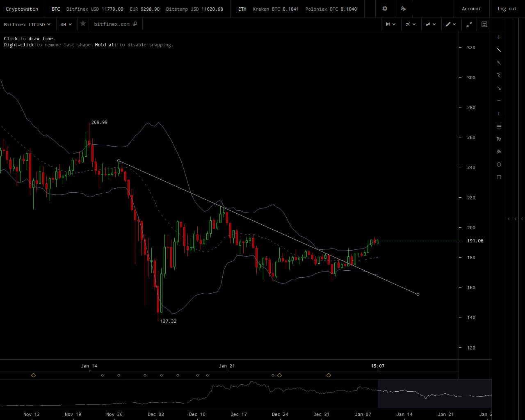The height and width of the screenshot is (420, 525).
Task: Open the chart snapshot panel icon
Action: (484, 24)
